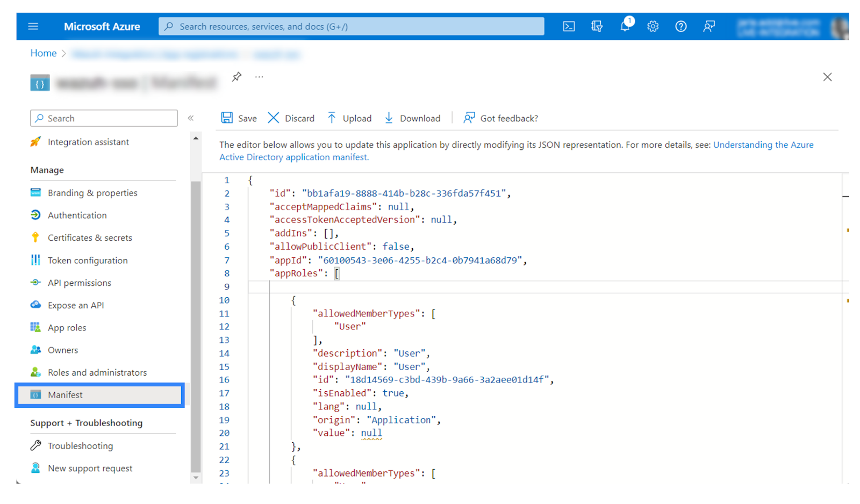Download the manifest

coord(412,118)
